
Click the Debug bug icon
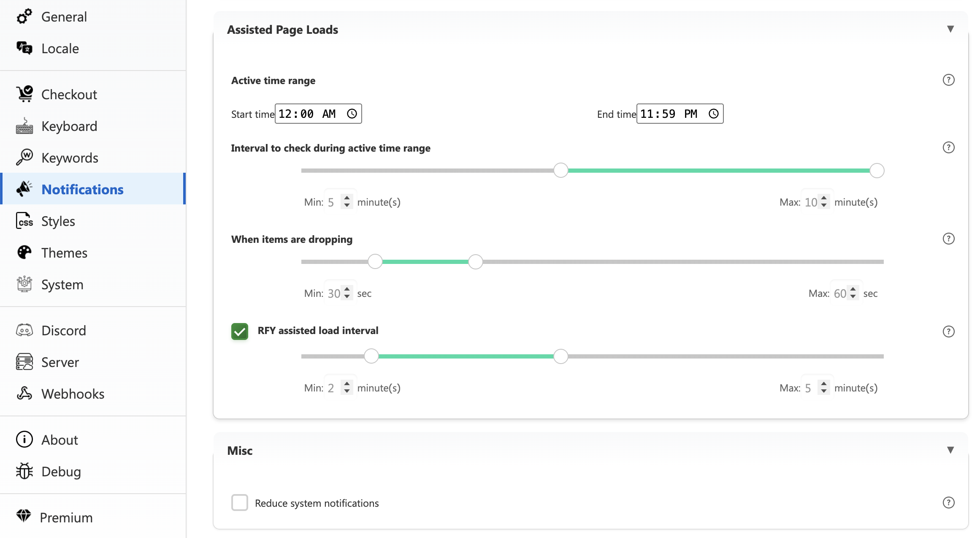click(24, 471)
